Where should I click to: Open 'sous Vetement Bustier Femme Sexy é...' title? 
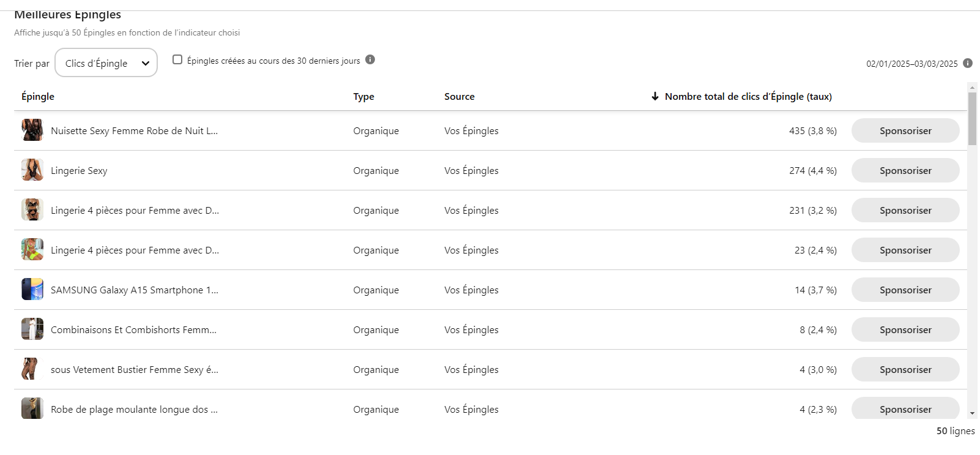135,369
